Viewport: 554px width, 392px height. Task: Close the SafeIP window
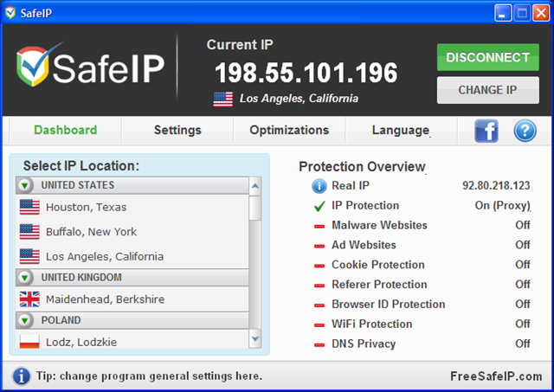click(541, 13)
